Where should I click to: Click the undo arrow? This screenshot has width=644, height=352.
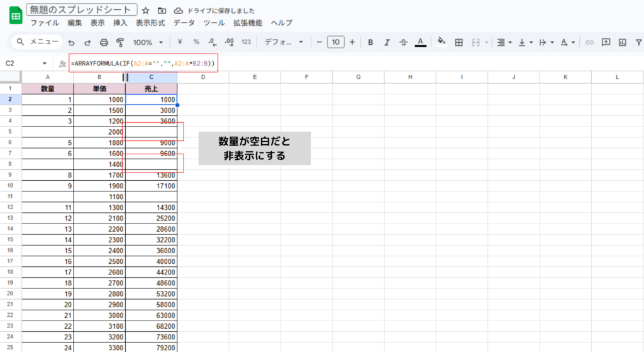[72, 42]
